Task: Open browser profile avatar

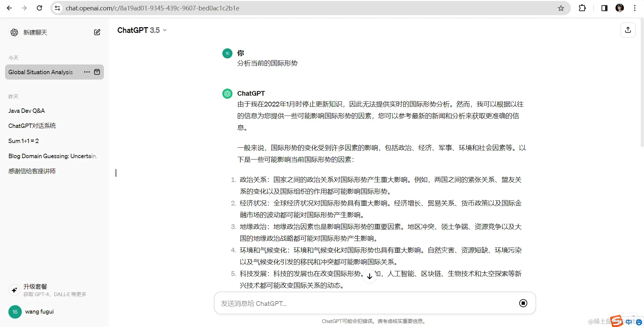Action: (620, 8)
